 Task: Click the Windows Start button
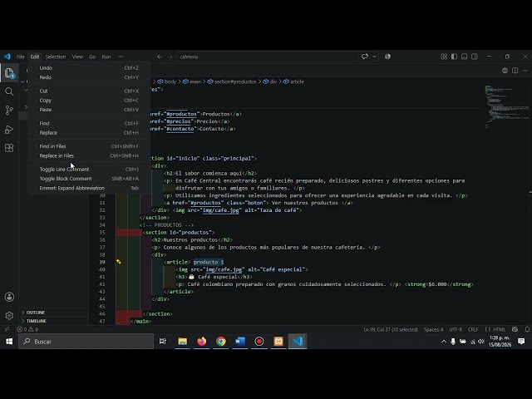9,342
